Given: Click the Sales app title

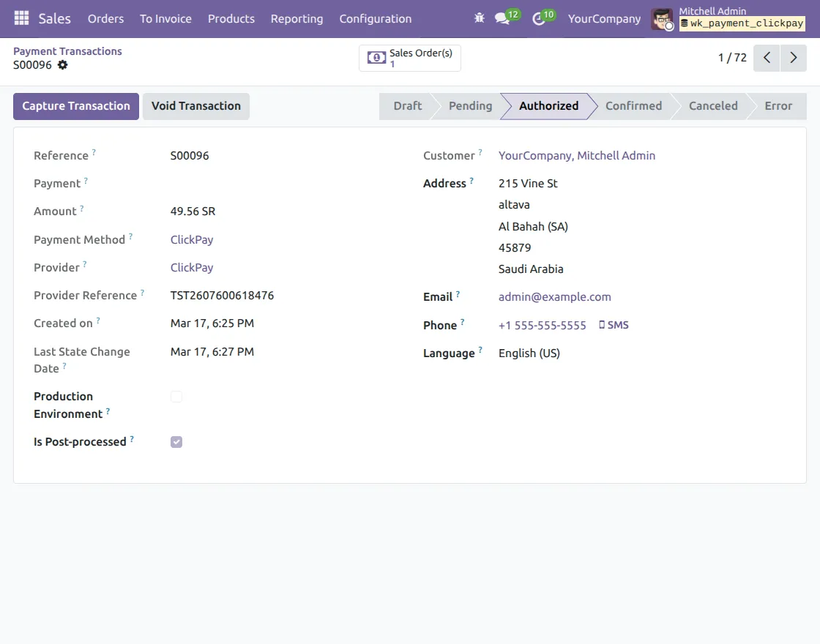Looking at the screenshot, I should [x=54, y=19].
